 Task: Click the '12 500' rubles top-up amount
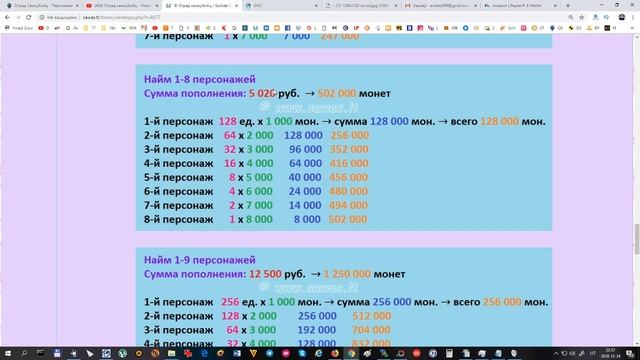[x=265, y=274]
